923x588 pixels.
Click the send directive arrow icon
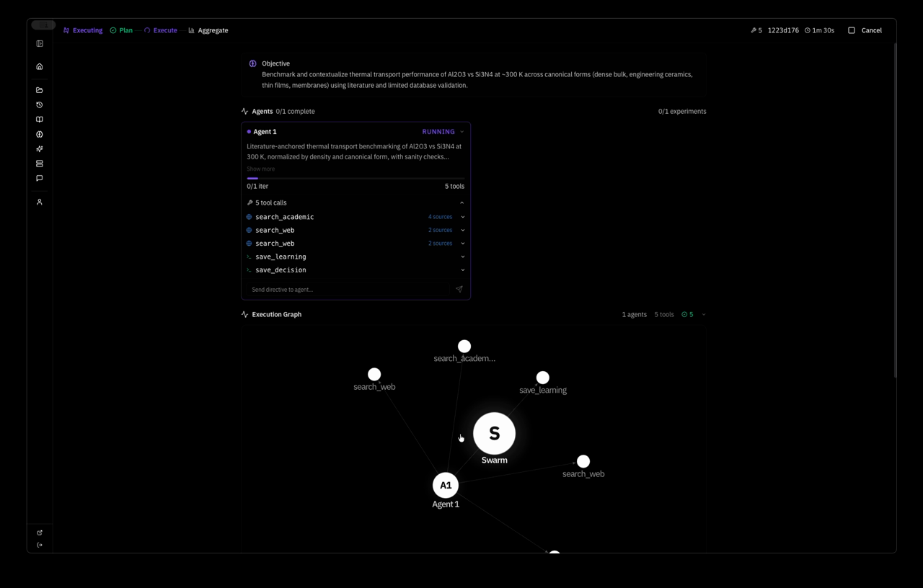click(459, 290)
